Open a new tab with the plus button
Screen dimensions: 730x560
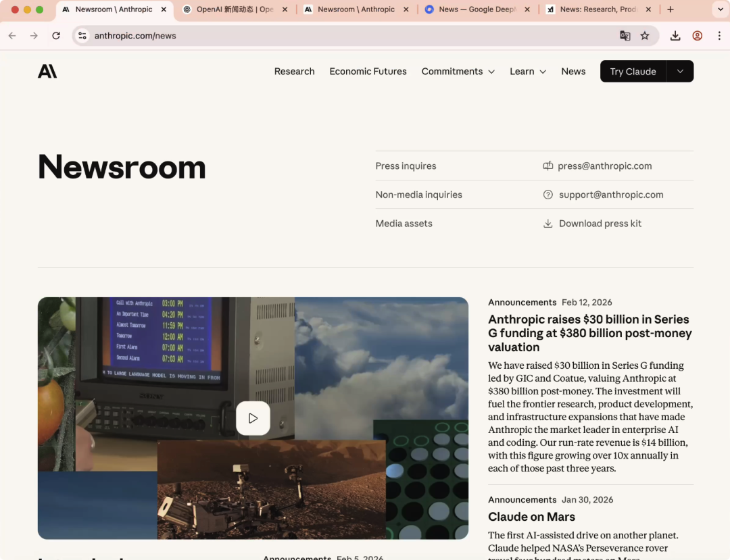[671, 9]
